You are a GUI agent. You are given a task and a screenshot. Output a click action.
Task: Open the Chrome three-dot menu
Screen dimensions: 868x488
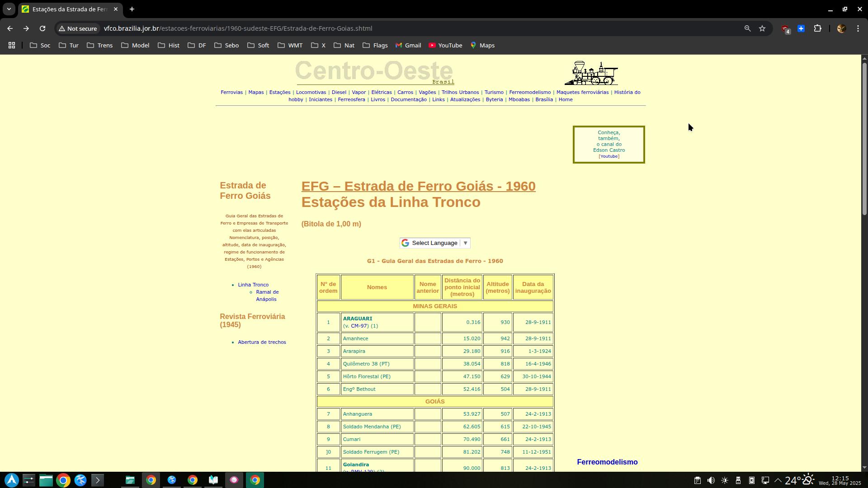click(x=858, y=28)
